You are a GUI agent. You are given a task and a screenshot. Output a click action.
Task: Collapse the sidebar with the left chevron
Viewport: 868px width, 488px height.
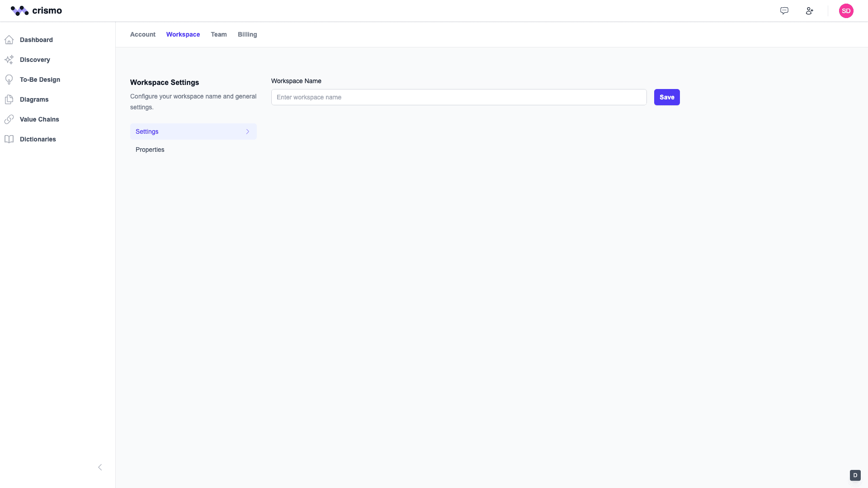point(100,467)
